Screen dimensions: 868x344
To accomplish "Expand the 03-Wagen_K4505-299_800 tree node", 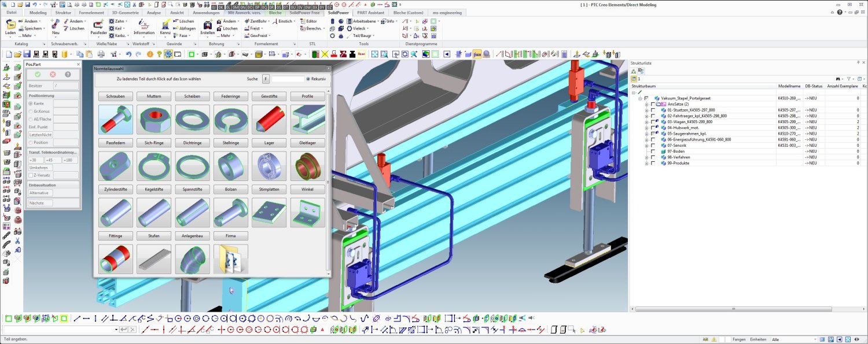I will coord(647,122).
